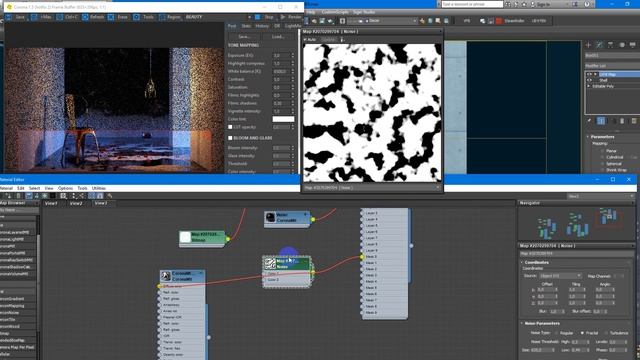Click the Stop render button
Screen dimensions: 640x360
pyautogui.click(x=264, y=17)
